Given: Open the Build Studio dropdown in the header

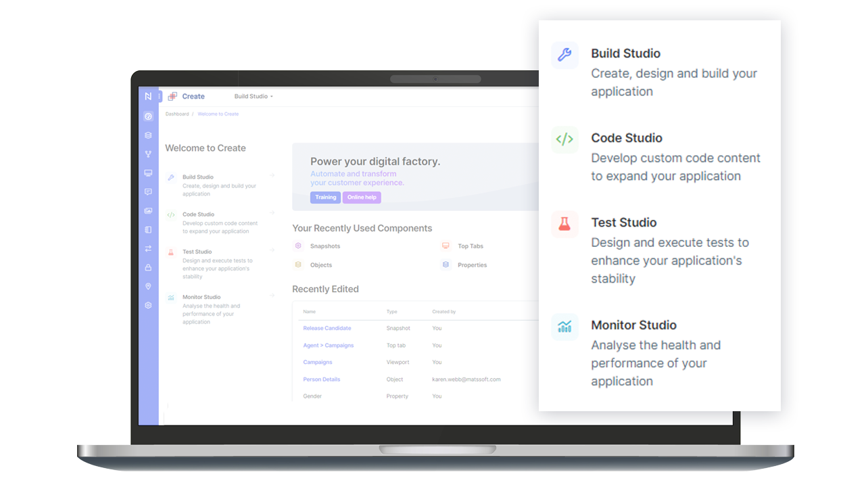Looking at the screenshot, I should click(x=253, y=96).
